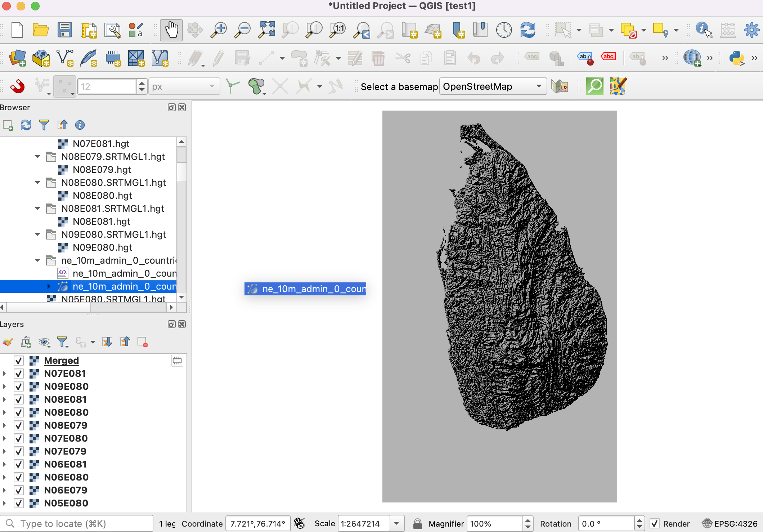Hide the N07E081 layer
Viewport: 763px width, 532px height.
tap(19, 374)
